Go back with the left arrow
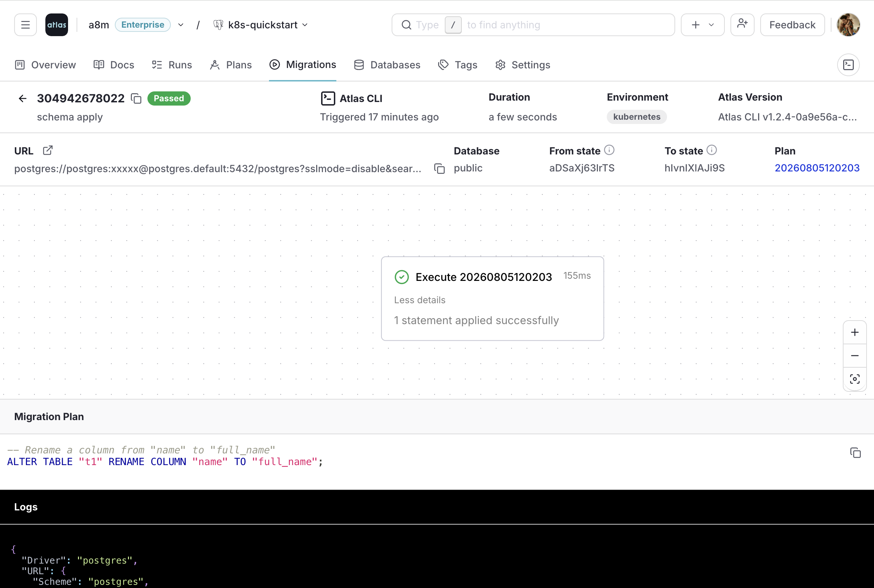 point(23,98)
